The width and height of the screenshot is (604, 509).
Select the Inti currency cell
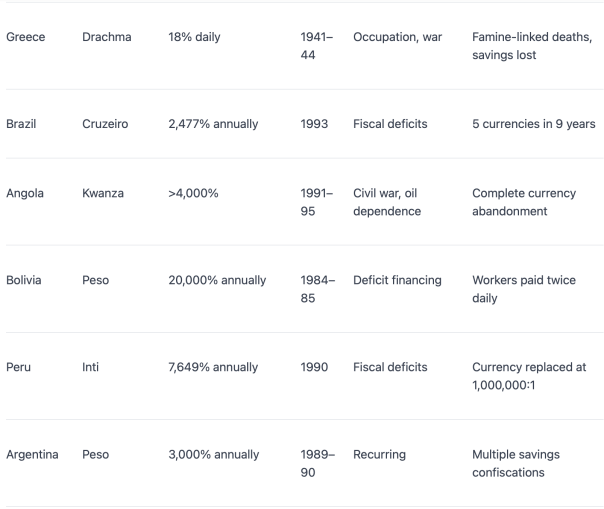coord(91,367)
